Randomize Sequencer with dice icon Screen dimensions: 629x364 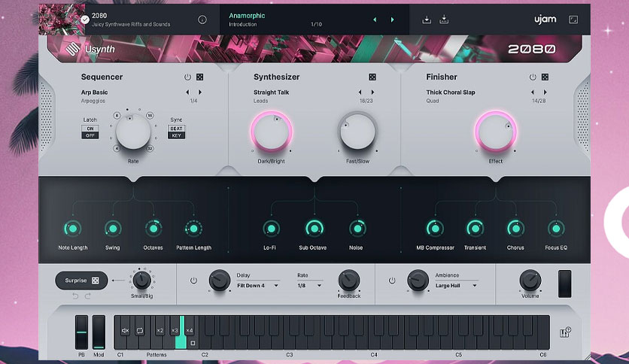(x=200, y=77)
